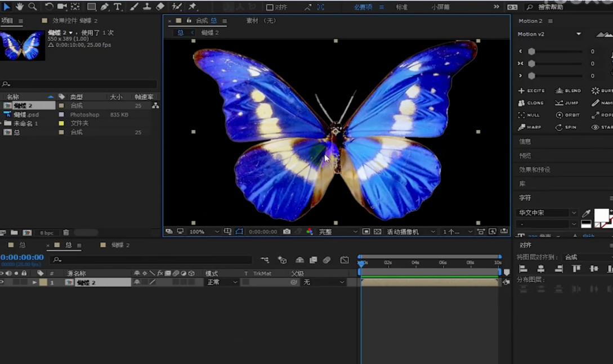Click the EXCITE button in Motion 2
Screen dimensions: 613x364
[532, 91]
